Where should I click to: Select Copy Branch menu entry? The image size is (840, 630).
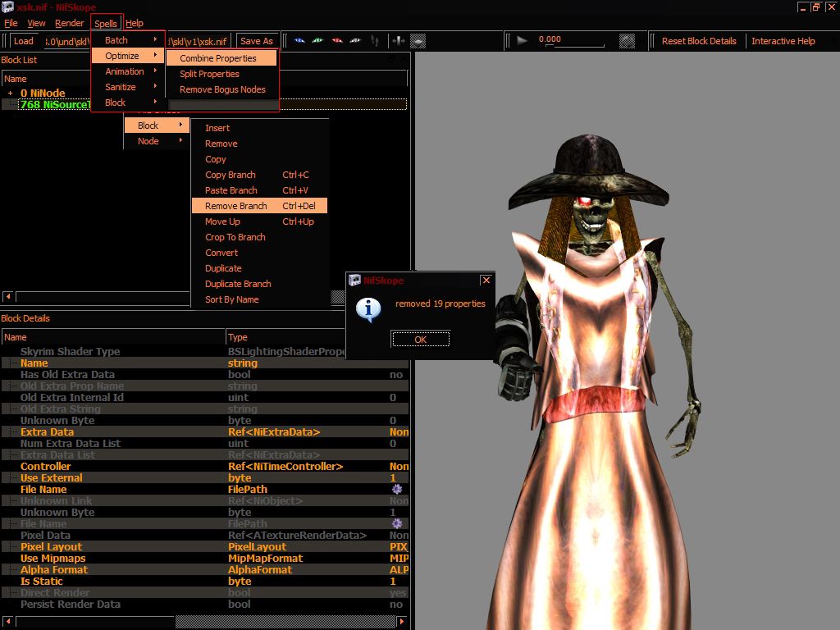tap(259, 175)
